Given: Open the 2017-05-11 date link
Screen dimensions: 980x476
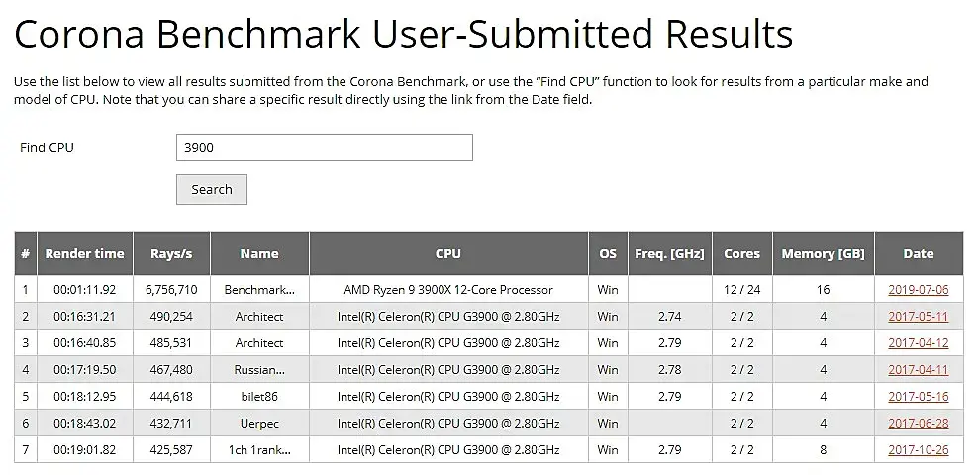Looking at the screenshot, I should tap(918, 317).
